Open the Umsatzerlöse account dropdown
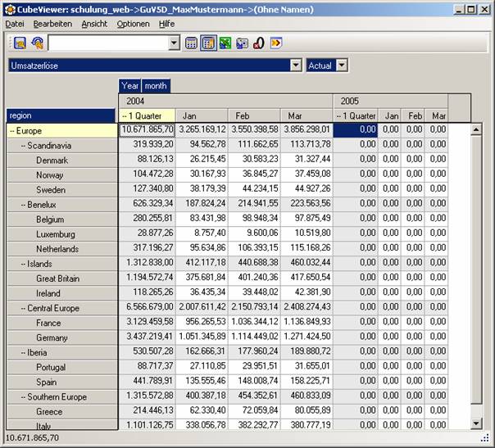The image size is (495, 448). (x=296, y=65)
